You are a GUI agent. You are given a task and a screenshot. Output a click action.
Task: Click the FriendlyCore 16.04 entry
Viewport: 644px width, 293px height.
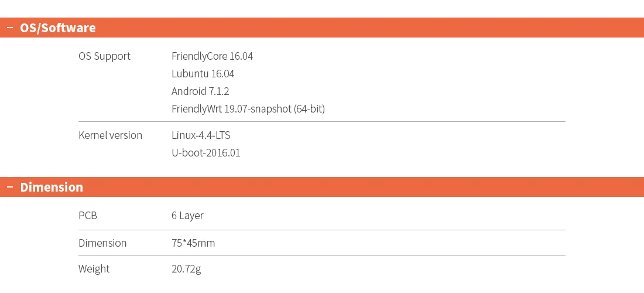(212, 56)
